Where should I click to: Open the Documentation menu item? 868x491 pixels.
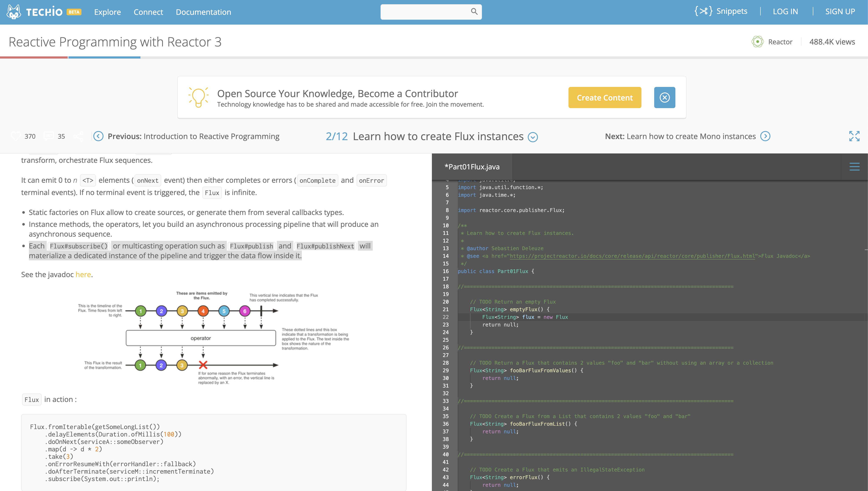[203, 12]
